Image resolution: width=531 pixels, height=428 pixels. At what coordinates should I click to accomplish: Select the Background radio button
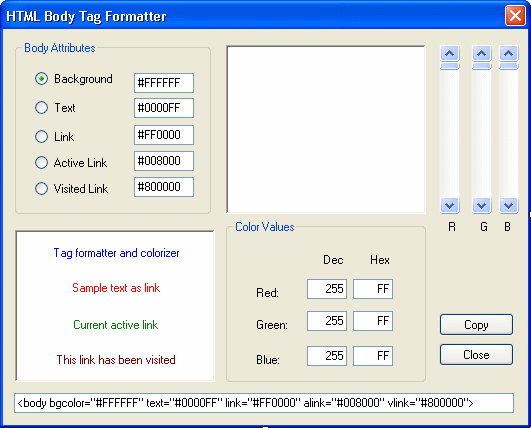[41, 79]
